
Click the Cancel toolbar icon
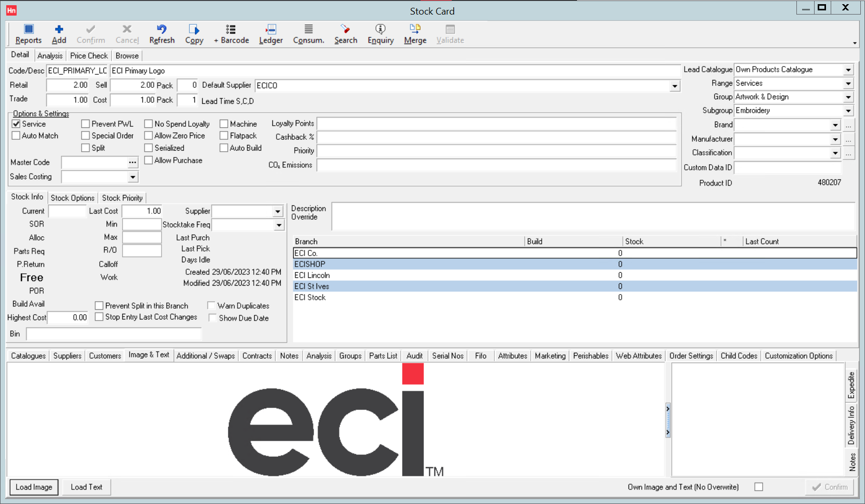(127, 34)
